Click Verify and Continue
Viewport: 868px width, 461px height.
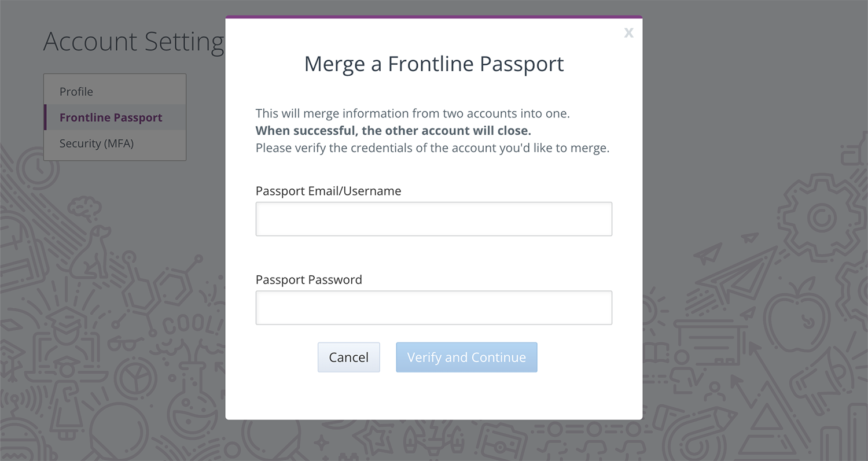466,357
